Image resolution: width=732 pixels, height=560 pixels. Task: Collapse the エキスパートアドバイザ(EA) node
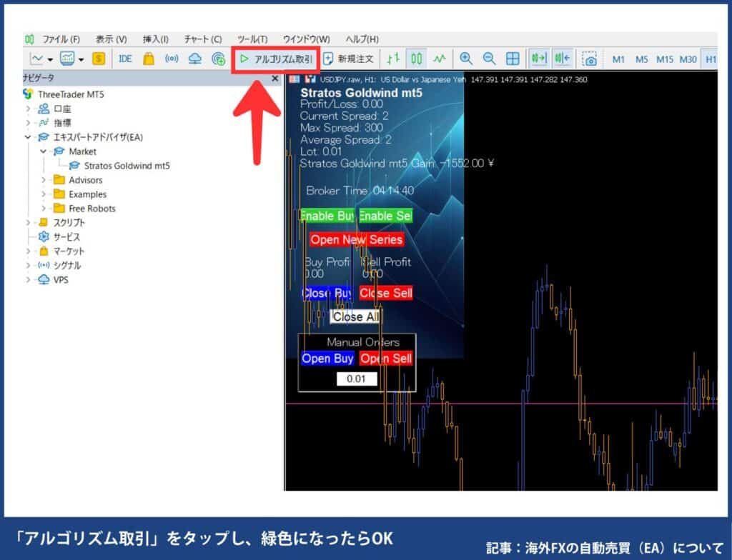pyautogui.click(x=28, y=137)
